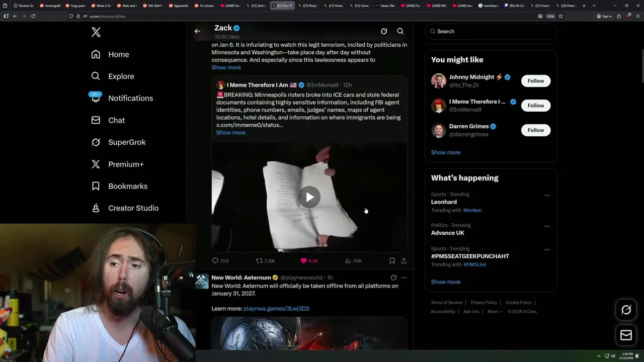Click the Grok icon in profile header
The width and height of the screenshot is (644, 362).
coord(384,31)
